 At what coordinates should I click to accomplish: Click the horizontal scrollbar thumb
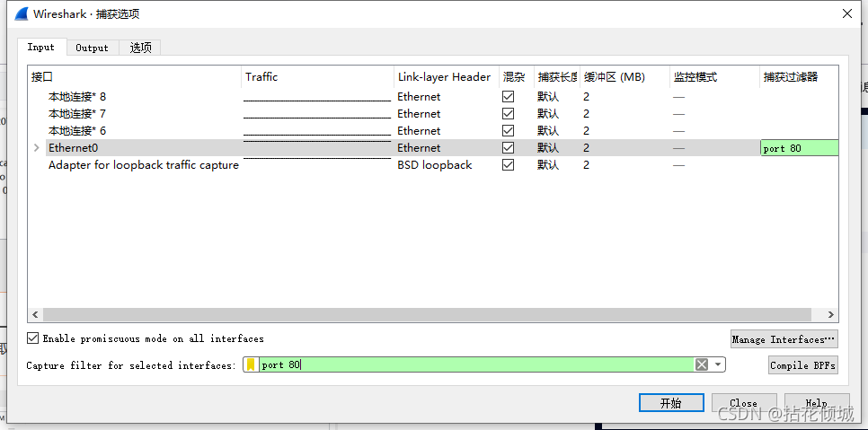[428, 314]
